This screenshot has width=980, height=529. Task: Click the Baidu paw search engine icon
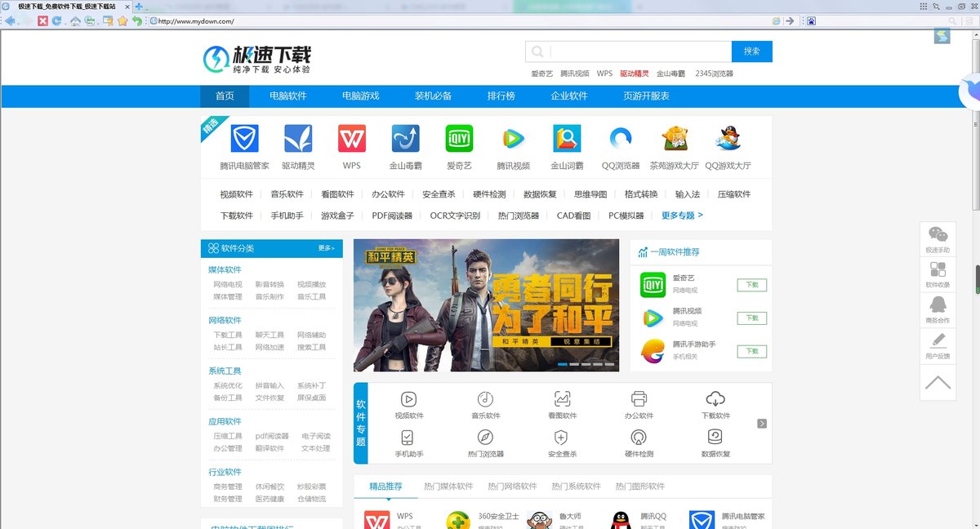pos(811,21)
